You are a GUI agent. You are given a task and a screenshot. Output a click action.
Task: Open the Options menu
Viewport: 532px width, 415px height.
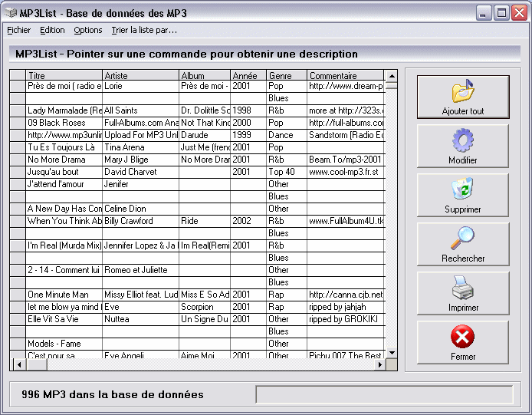[x=88, y=30]
